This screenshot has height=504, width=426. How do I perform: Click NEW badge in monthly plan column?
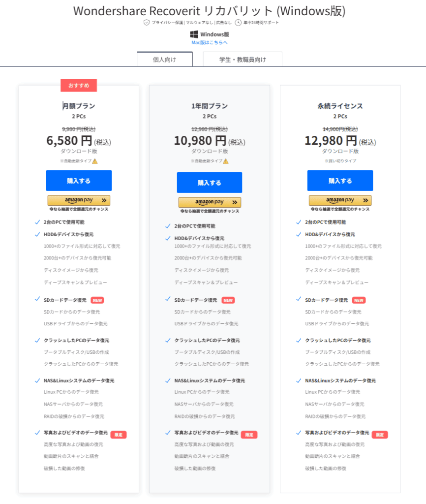tap(97, 300)
